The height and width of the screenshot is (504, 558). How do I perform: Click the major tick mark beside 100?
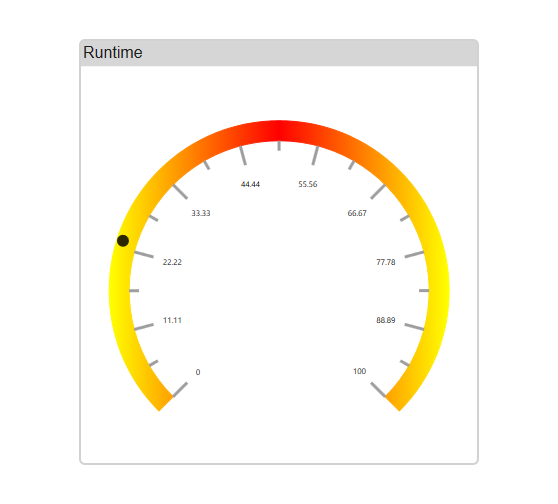pyautogui.click(x=378, y=389)
